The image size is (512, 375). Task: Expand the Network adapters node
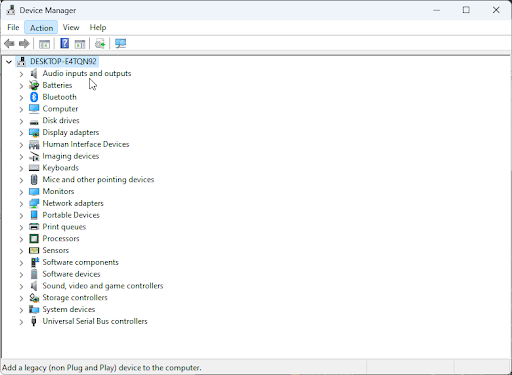pyautogui.click(x=21, y=203)
